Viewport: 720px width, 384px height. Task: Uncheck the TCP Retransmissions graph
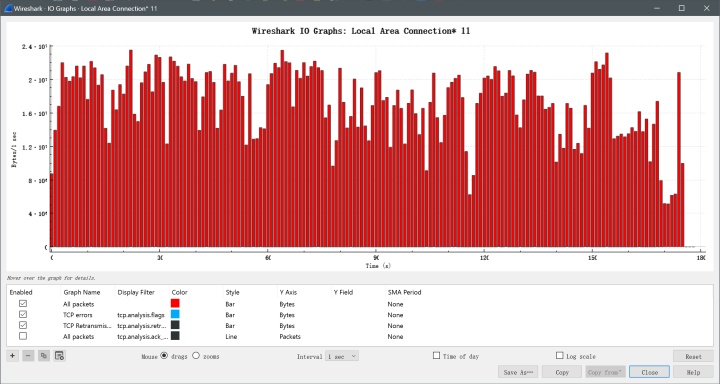tap(23, 325)
